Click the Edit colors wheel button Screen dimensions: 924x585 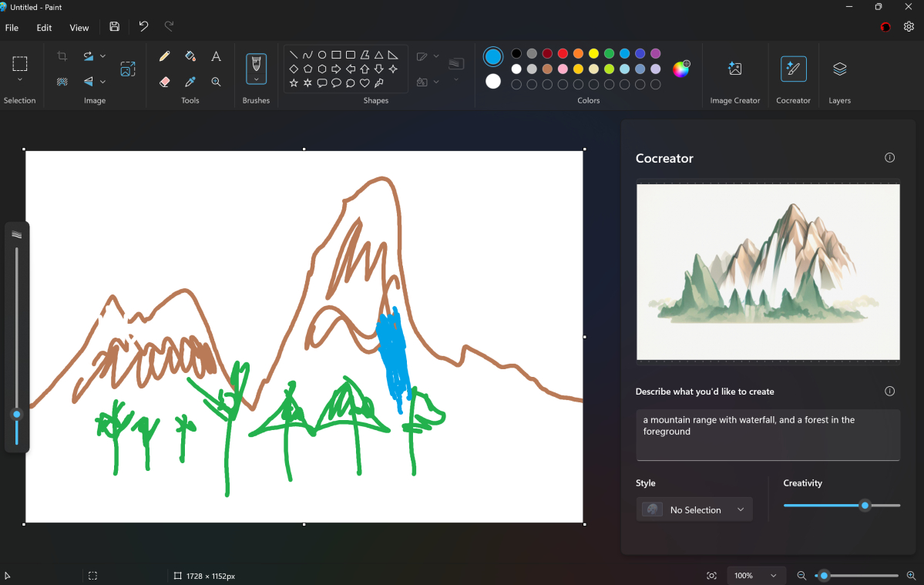coord(681,69)
